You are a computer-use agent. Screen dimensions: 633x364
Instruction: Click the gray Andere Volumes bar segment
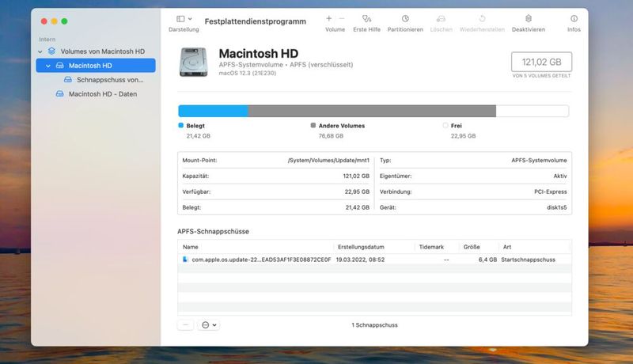[x=372, y=111]
